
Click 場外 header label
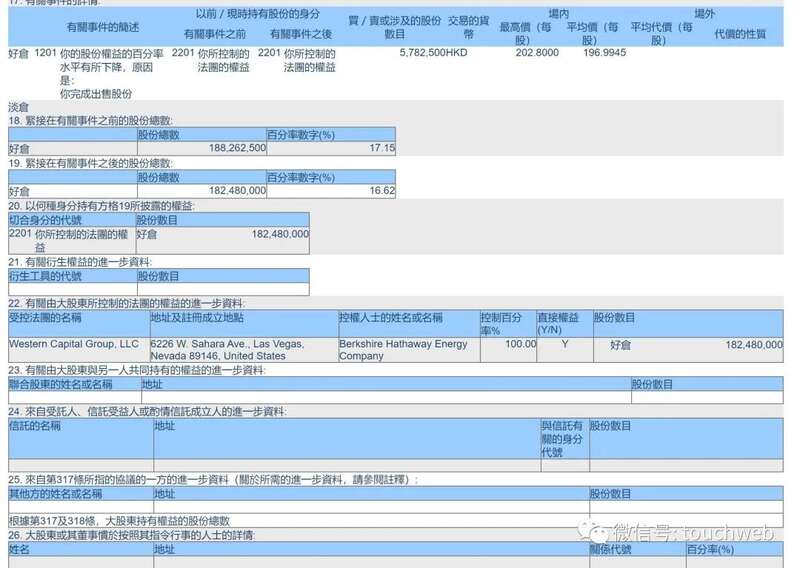coord(704,14)
